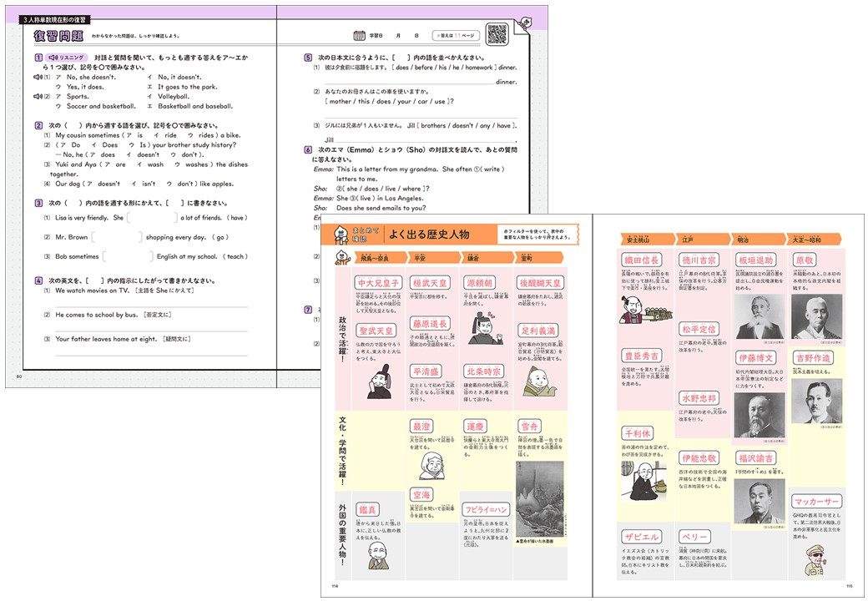Viewport: 868px width, 601px height.
Task: Click the フビライ=ハン name label
Action: pos(486,510)
